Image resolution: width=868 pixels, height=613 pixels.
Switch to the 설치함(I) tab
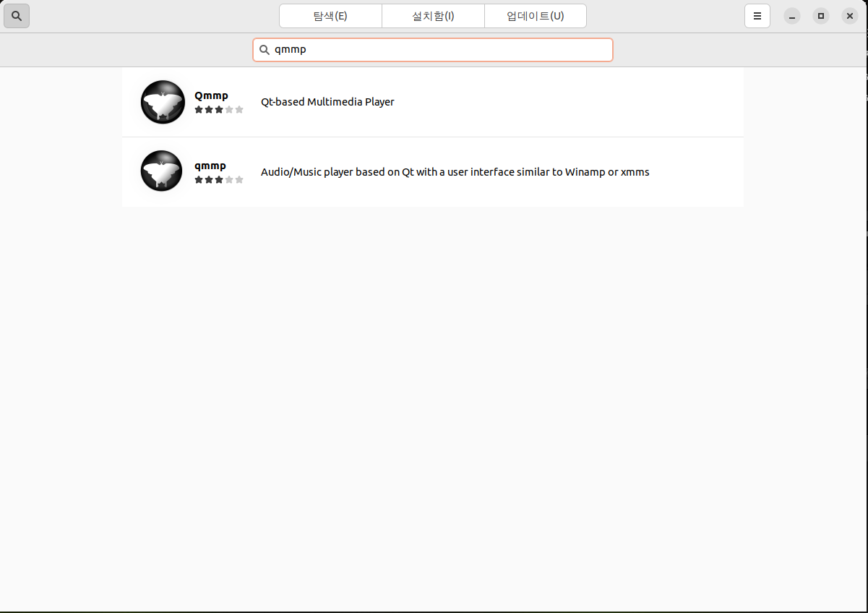tap(433, 16)
